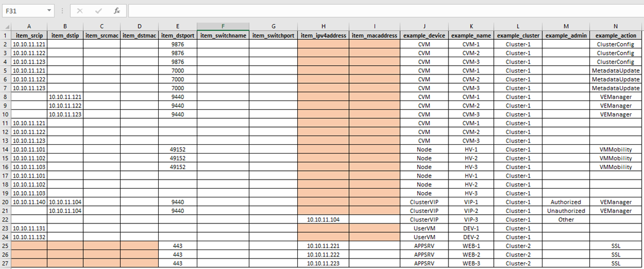The image size is (644, 269).
Task: Select row 1 header
Action: click(6, 35)
